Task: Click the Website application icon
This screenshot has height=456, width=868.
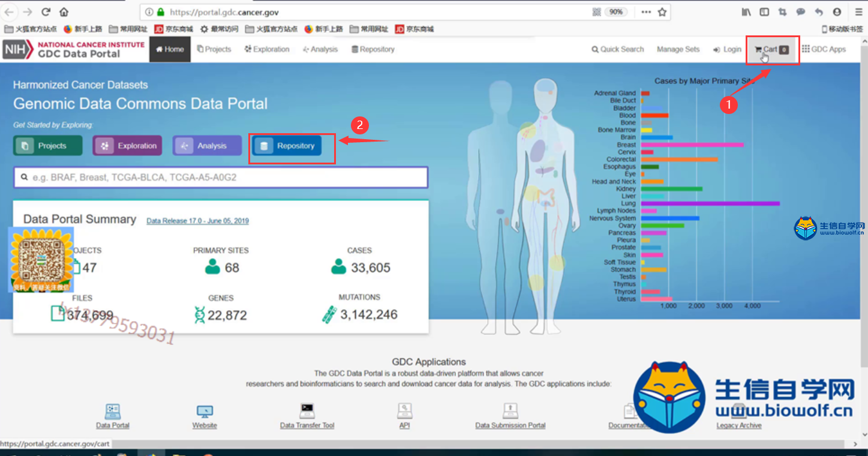Action: pyautogui.click(x=205, y=412)
